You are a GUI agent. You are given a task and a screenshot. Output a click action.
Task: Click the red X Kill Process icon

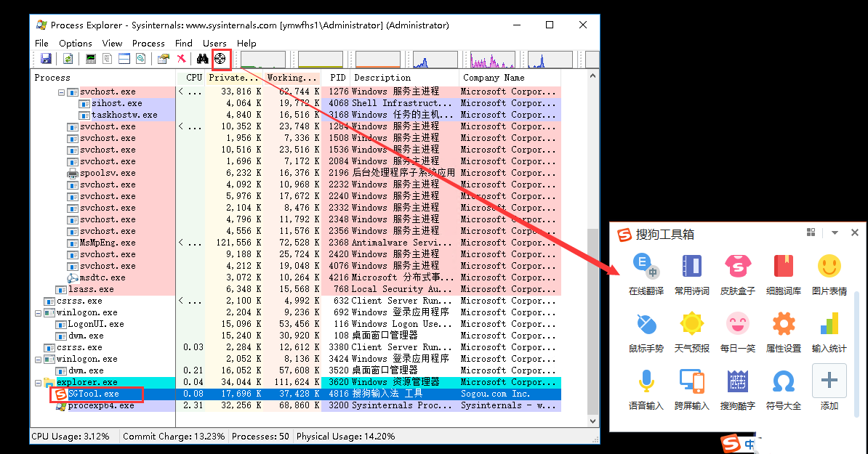(x=181, y=59)
